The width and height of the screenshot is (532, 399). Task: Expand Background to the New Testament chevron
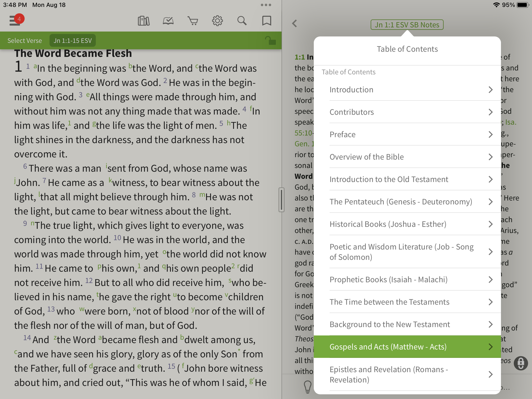tap(490, 324)
